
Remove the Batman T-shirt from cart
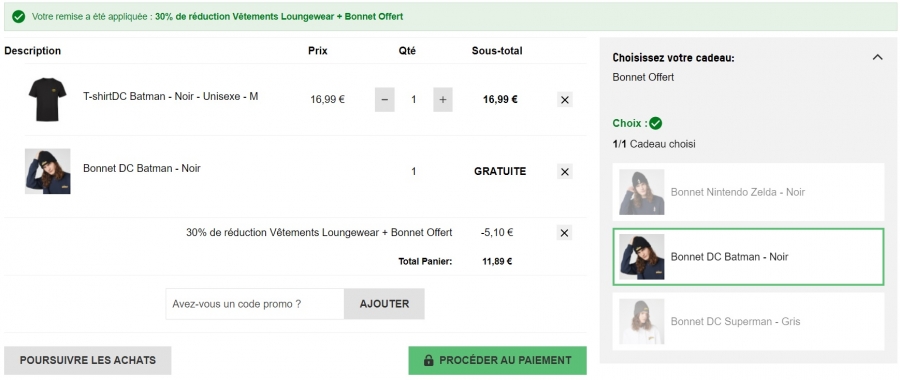coord(565,100)
